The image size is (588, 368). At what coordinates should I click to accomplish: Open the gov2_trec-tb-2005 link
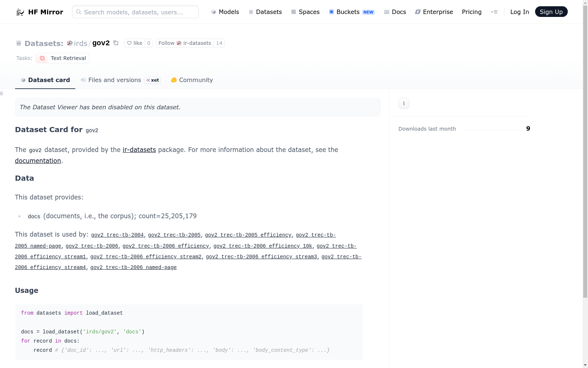point(174,235)
